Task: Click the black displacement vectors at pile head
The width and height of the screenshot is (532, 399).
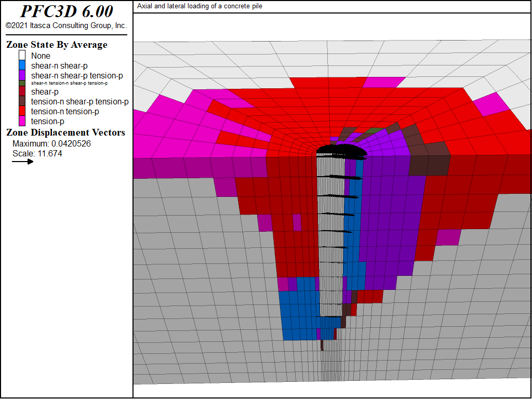Action: (342, 152)
